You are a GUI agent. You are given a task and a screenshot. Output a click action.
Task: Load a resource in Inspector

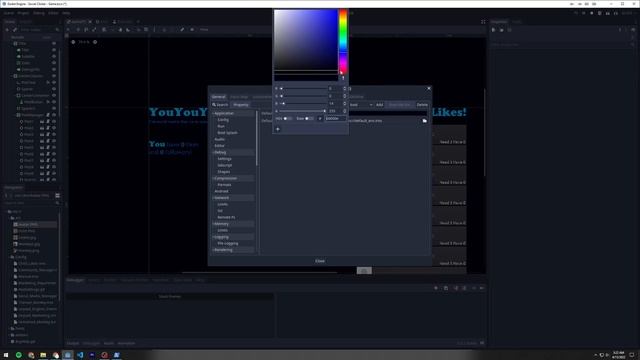point(502,30)
